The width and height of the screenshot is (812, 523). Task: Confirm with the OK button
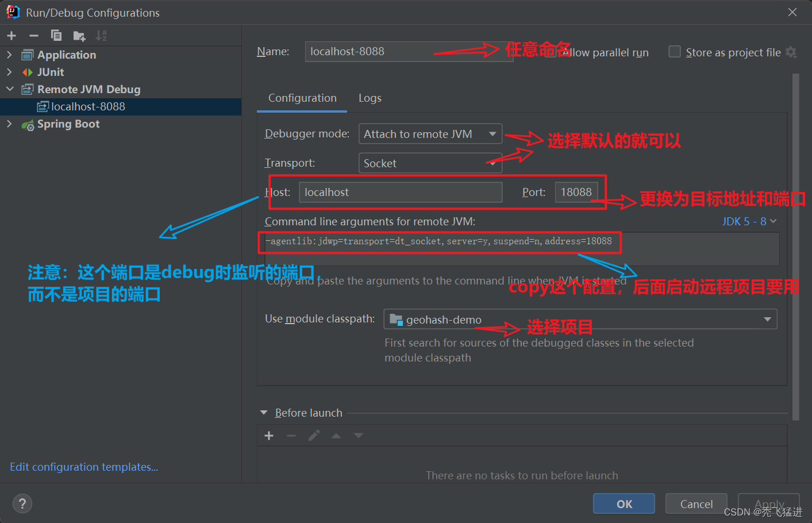624,504
